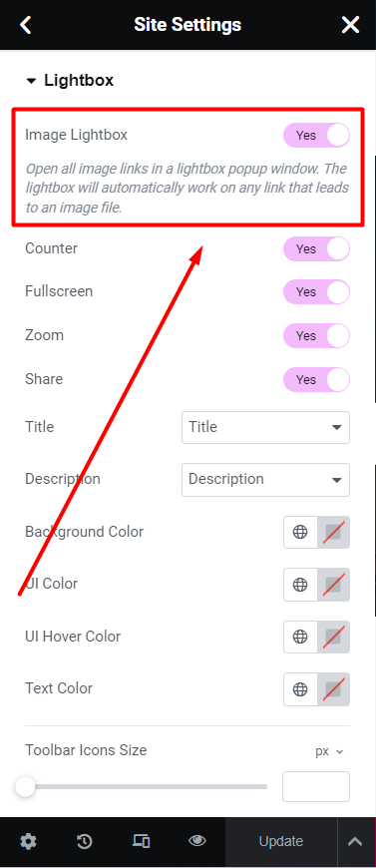Screen dimensions: 376x868
Task: Open the Title dropdown
Action: (266, 427)
